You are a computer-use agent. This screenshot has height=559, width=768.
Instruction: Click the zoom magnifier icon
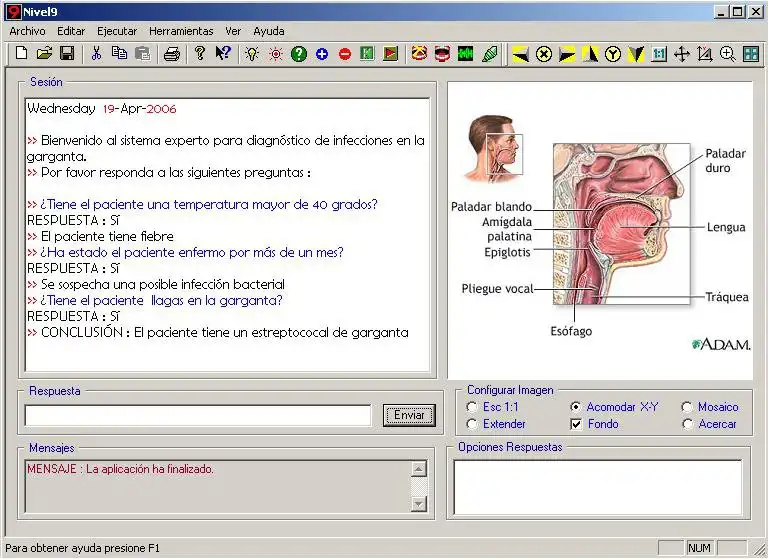coord(728,54)
